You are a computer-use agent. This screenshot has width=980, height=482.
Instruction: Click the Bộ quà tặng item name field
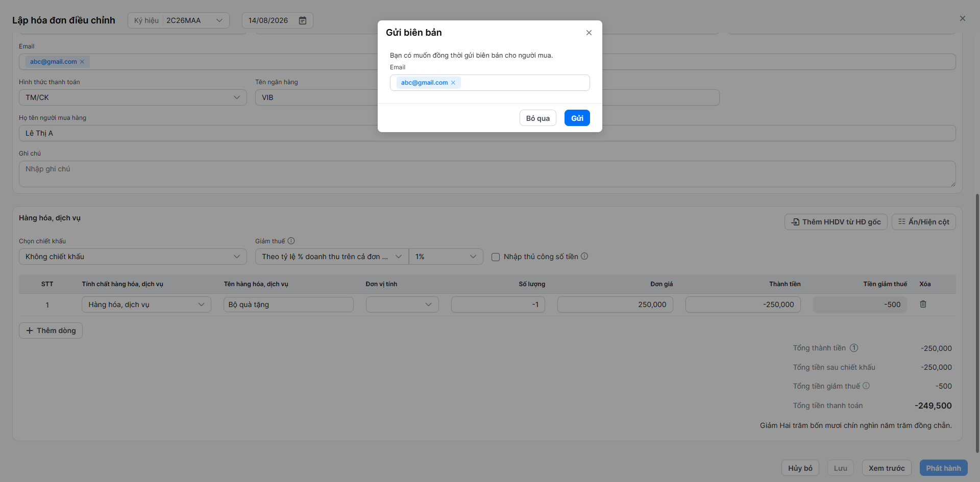288,305
